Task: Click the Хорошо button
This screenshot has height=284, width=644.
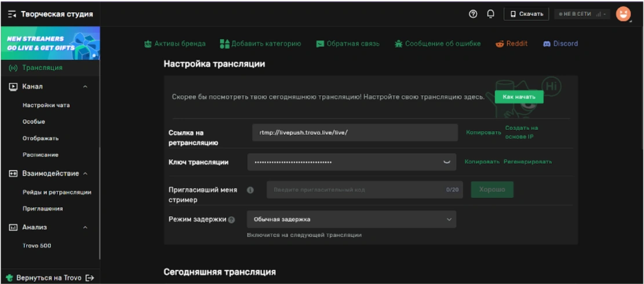Action: (x=492, y=190)
